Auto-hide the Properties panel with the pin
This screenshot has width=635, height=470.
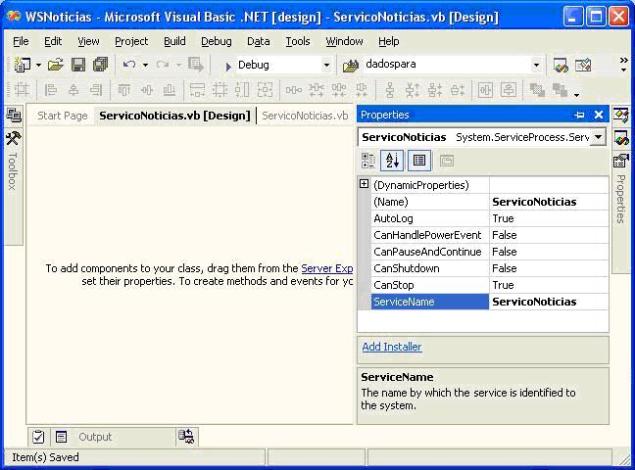coord(580,115)
